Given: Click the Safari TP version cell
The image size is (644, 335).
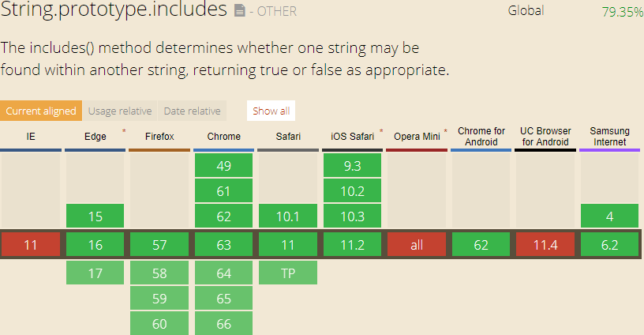Looking at the screenshot, I should [x=288, y=273].
